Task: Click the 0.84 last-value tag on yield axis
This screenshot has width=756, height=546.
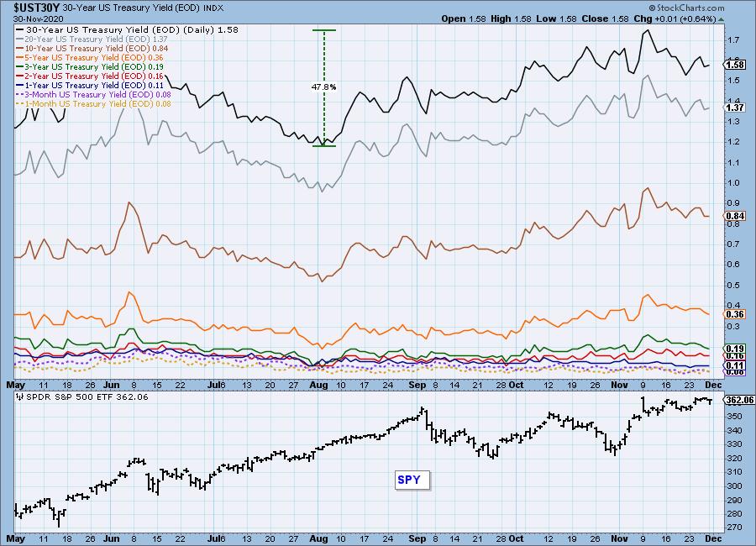Action: [x=735, y=216]
